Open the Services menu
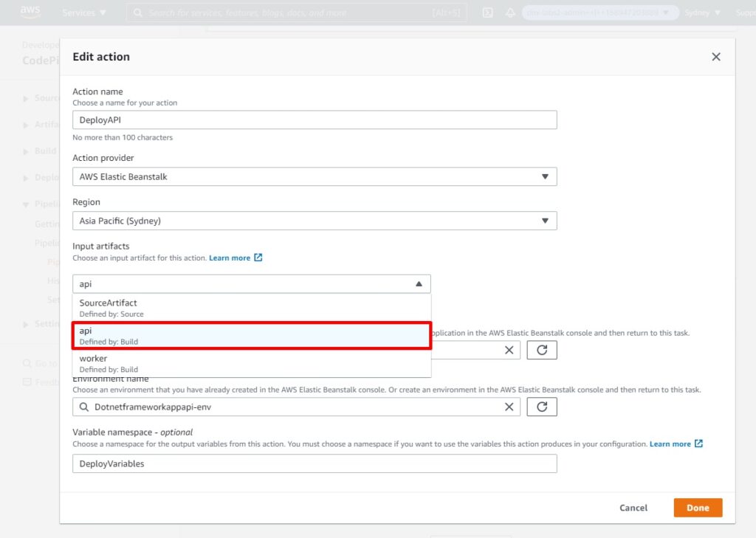This screenshot has height=538, width=756. [x=83, y=12]
